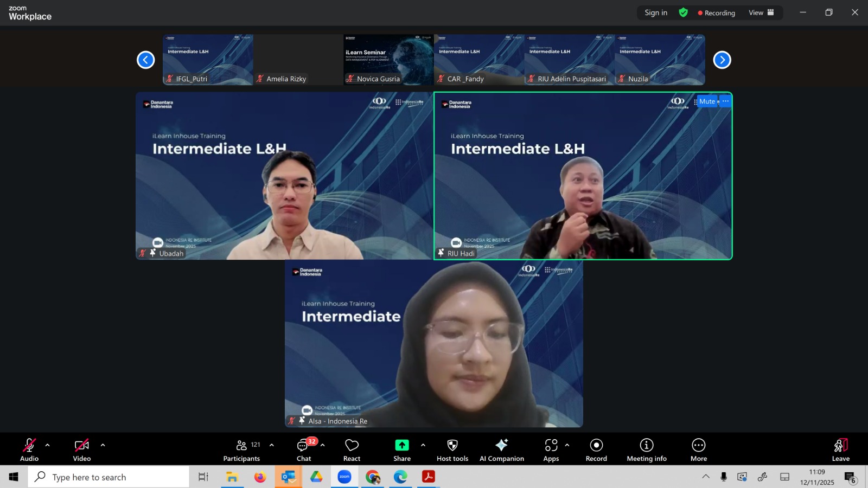Expand audio options arrow next to Audio
Screen dimensions: 868x488
click(x=48, y=445)
